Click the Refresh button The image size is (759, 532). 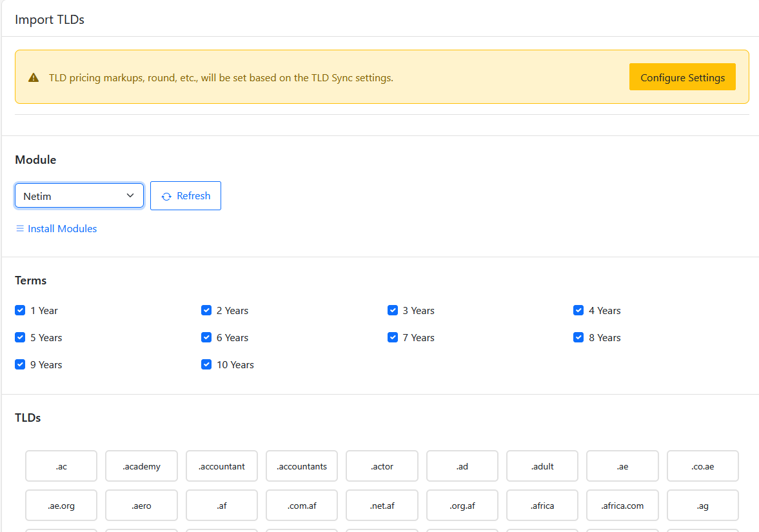(185, 195)
